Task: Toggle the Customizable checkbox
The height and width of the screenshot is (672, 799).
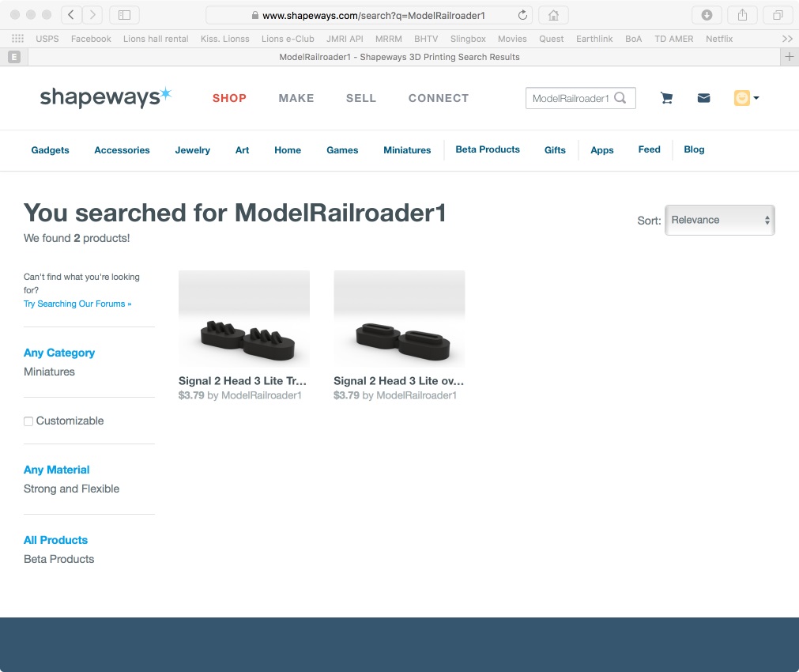Action: [28, 421]
